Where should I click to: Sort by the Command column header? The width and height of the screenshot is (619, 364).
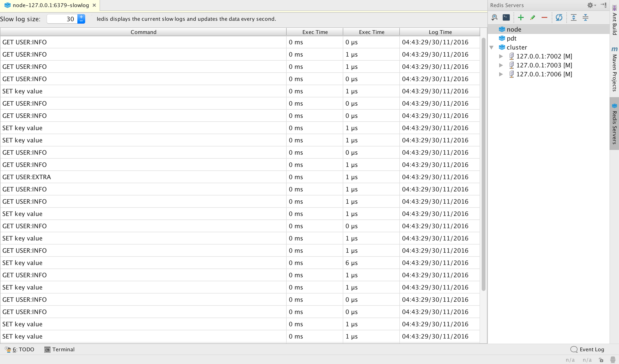tap(143, 32)
